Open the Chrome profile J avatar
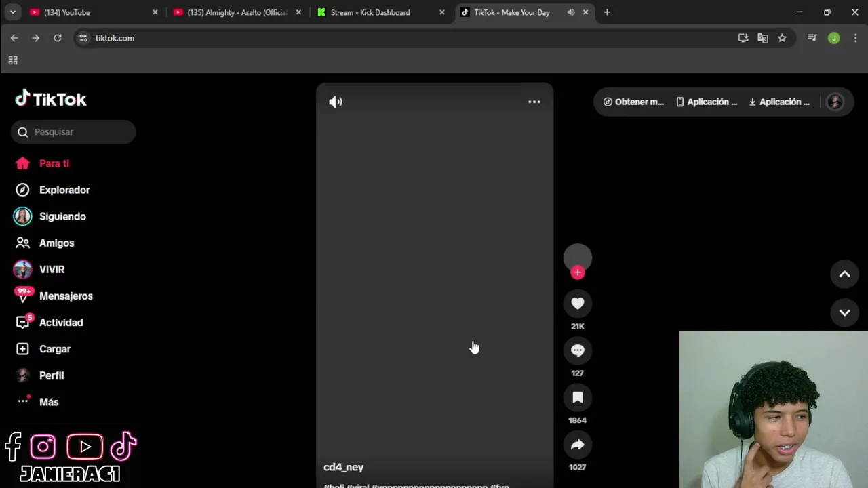 (834, 38)
